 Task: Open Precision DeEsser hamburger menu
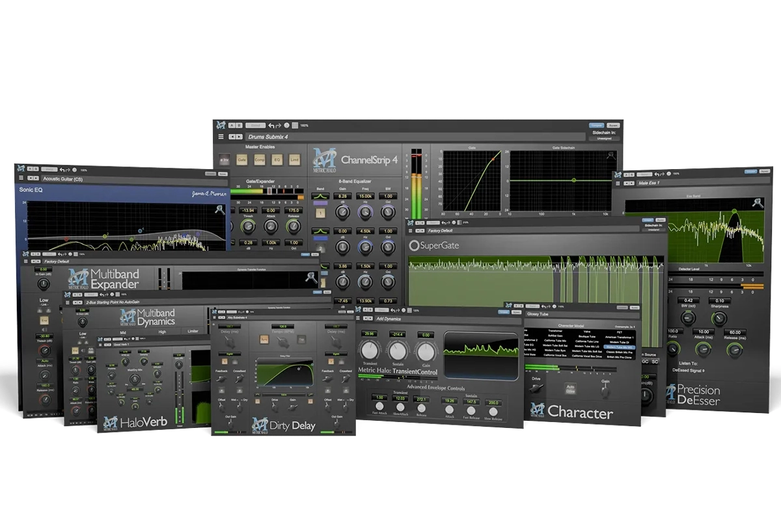(618, 184)
